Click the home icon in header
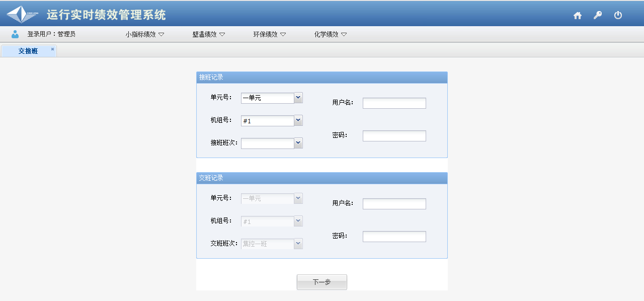644x301 pixels. pyautogui.click(x=578, y=15)
